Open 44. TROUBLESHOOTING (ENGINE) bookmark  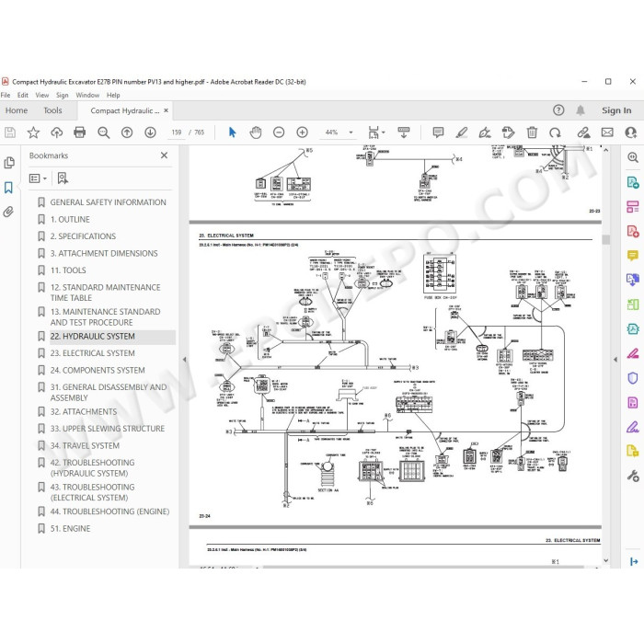click(x=109, y=512)
